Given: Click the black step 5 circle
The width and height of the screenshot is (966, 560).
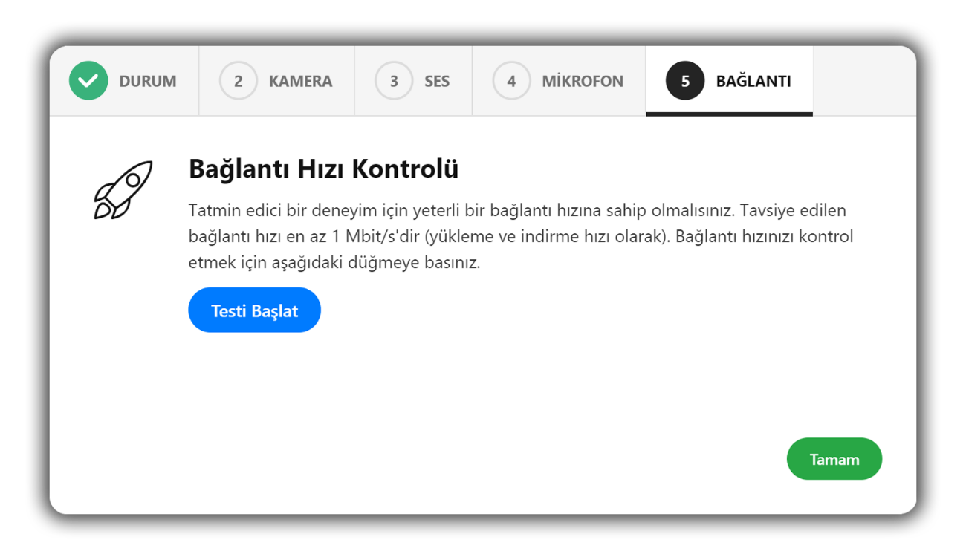Looking at the screenshot, I should pos(685,81).
